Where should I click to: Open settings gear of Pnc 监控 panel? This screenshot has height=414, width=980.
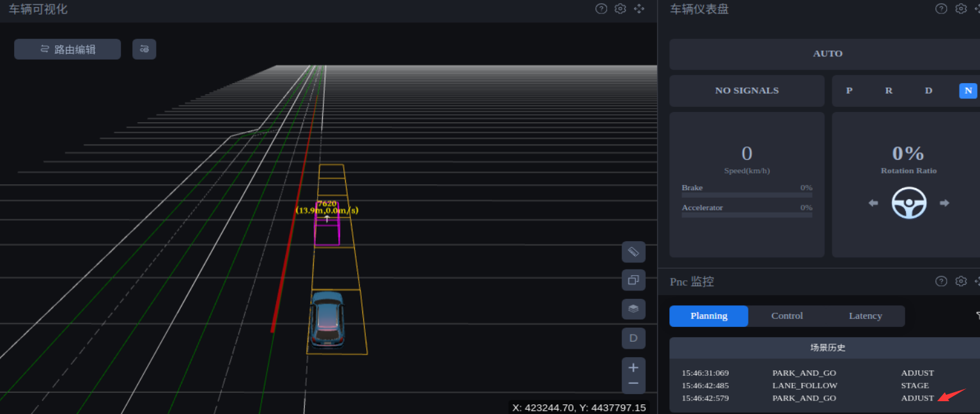point(961,282)
